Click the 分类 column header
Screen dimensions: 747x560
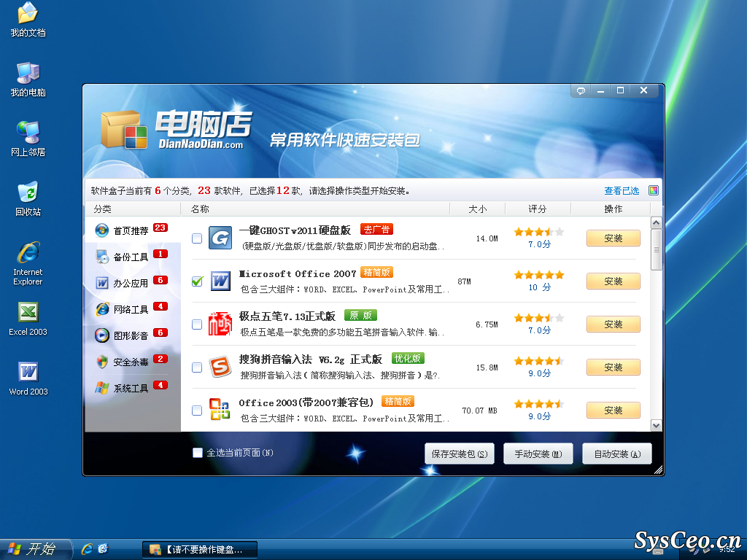(x=133, y=209)
